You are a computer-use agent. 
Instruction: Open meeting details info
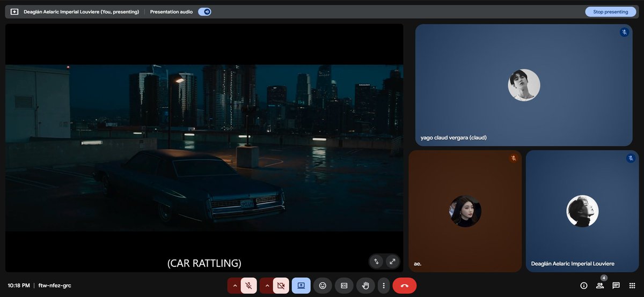[584, 286]
